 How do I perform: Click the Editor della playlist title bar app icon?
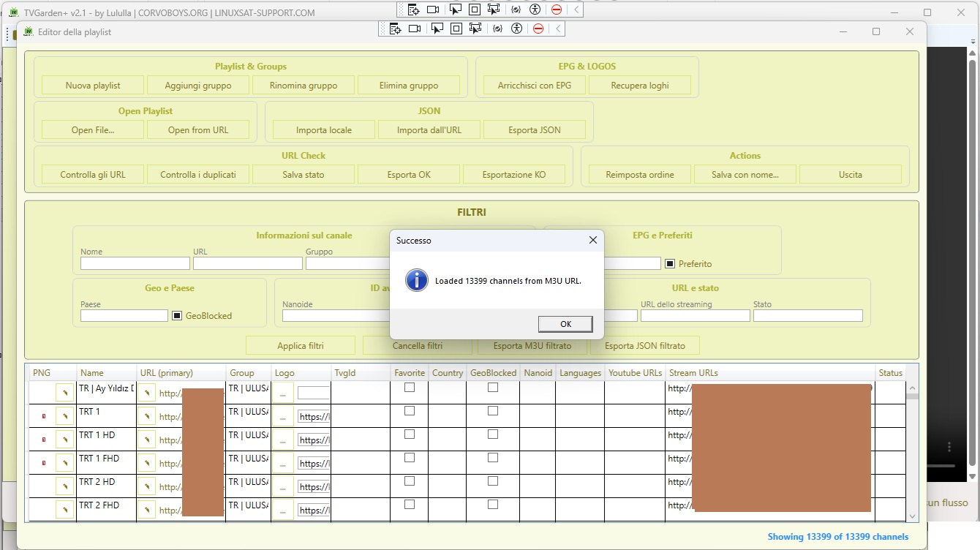29,31
